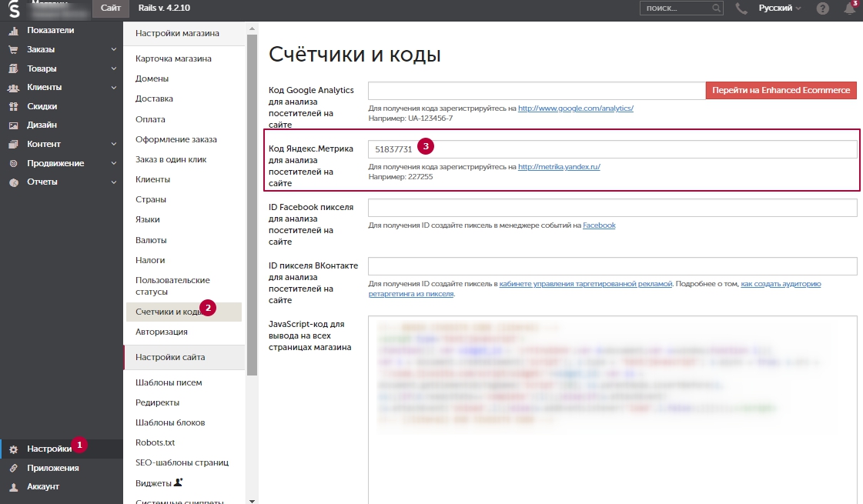Click the Google Analytics code field
Image resolution: width=863 pixels, height=504 pixels.
coord(536,90)
